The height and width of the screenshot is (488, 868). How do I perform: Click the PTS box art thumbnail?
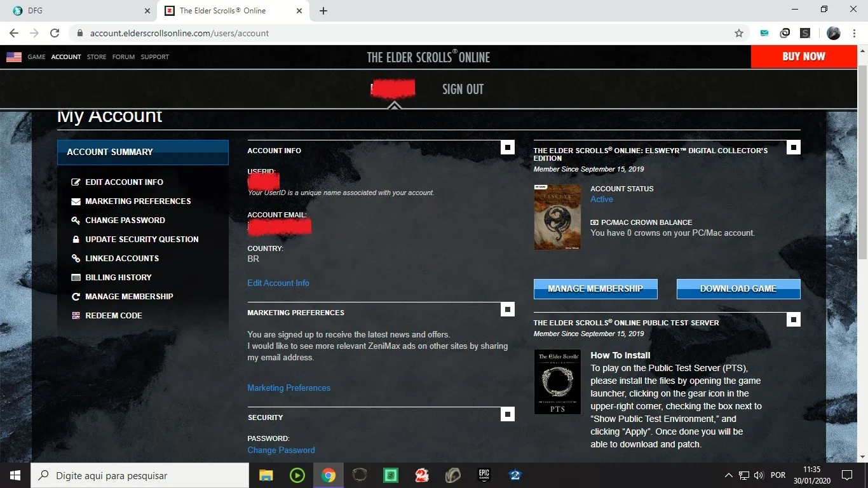[557, 382]
